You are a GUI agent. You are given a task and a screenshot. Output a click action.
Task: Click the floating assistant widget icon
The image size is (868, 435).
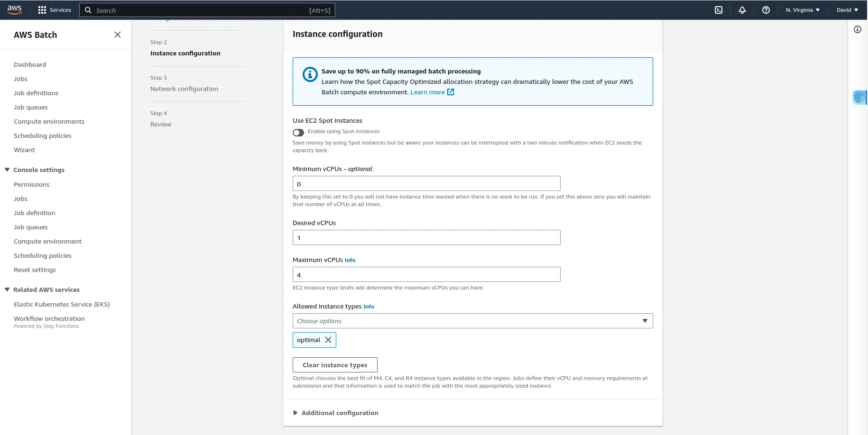859,98
